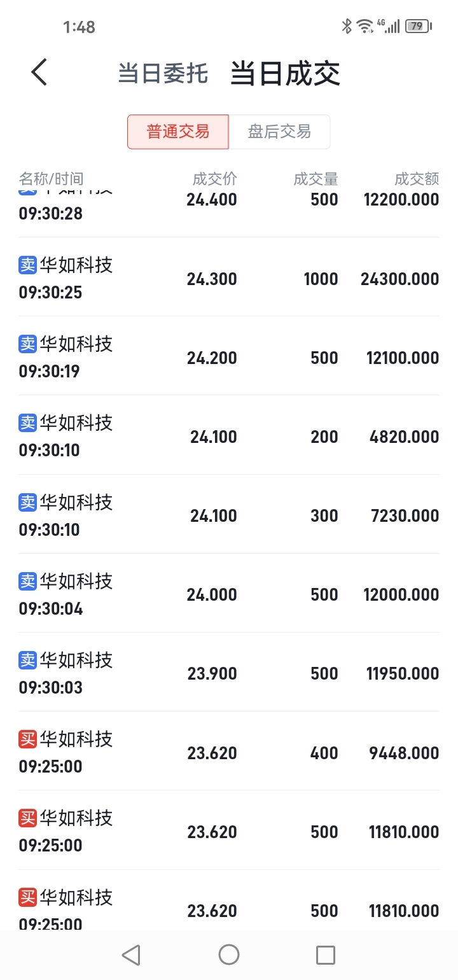Image resolution: width=458 pixels, height=980 pixels.
Task: Tap 成交额 column header
Action: [x=417, y=179]
